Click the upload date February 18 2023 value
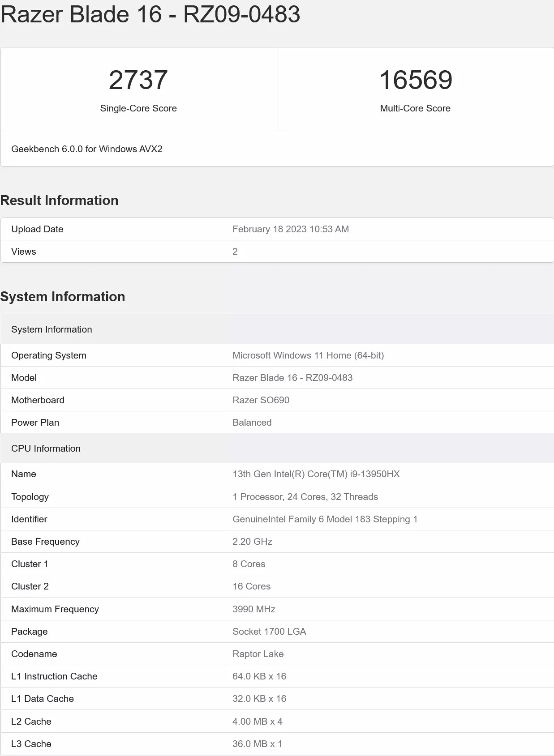Screen dimensions: 554x756 [291, 229]
